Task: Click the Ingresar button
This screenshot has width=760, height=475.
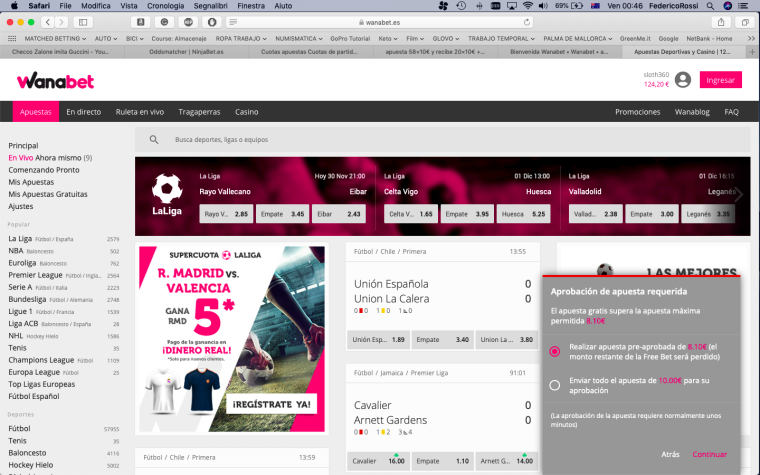Action: pyautogui.click(x=720, y=80)
